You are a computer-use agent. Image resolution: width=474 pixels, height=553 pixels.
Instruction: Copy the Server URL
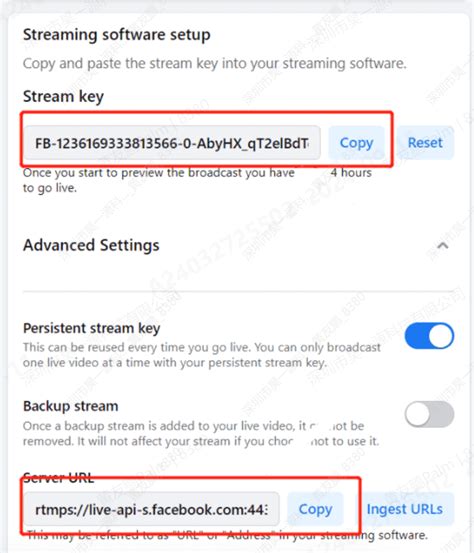[315, 509]
